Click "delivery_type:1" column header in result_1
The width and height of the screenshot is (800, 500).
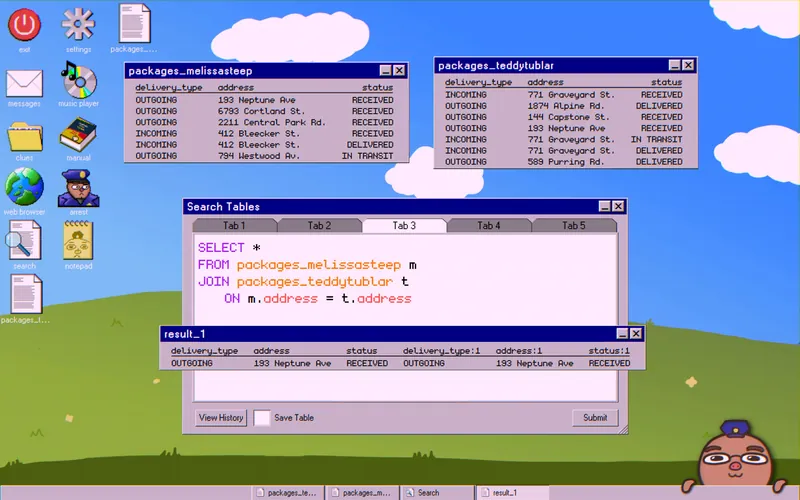441,351
